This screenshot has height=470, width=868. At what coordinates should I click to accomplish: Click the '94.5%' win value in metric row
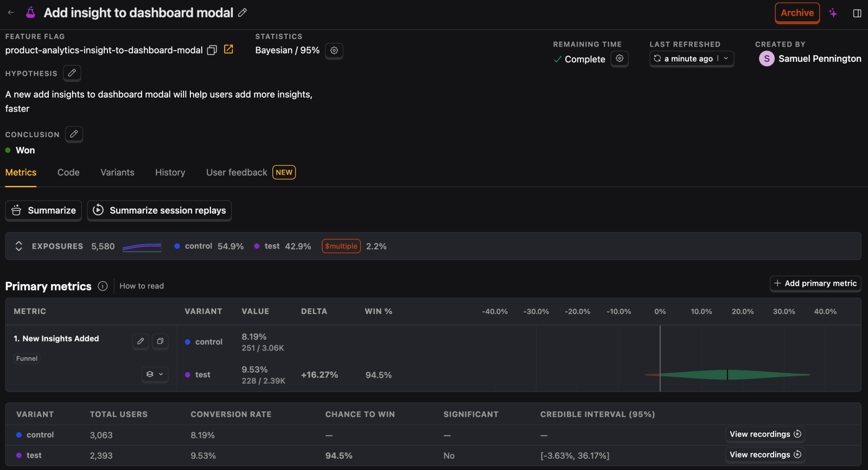pos(379,375)
